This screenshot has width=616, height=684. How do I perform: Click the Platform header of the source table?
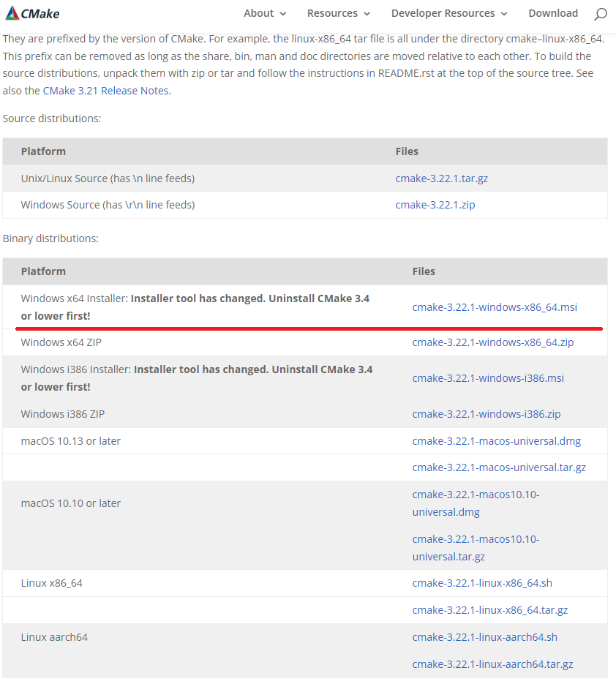click(x=43, y=151)
